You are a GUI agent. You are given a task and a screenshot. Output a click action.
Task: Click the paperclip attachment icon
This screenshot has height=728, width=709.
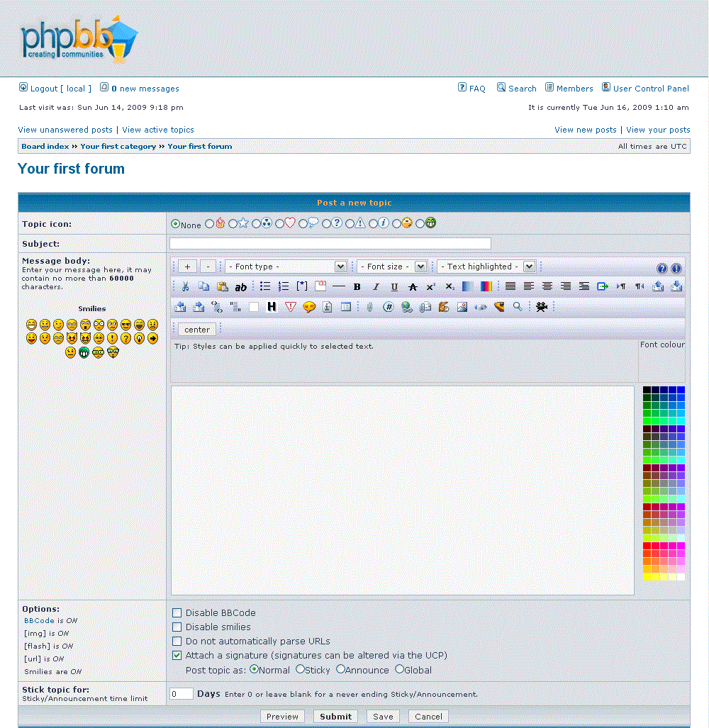(369, 307)
